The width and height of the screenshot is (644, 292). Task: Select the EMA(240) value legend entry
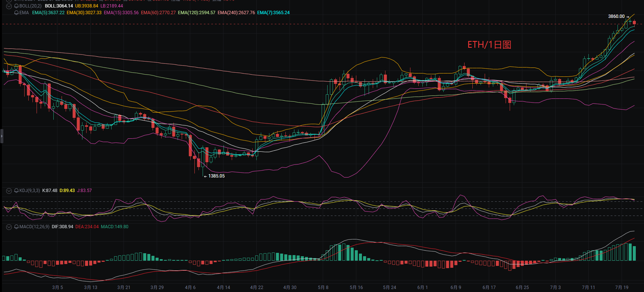[237, 13]
